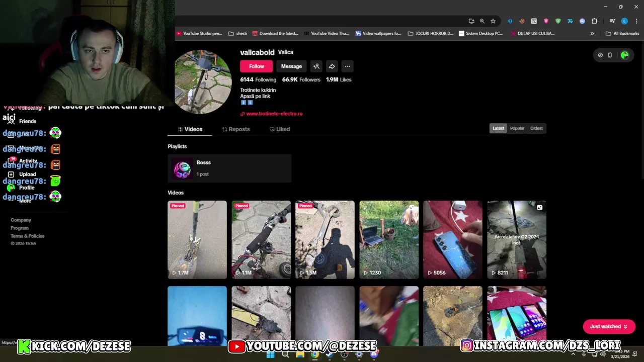Viewport: 644px width, 362px height.
Task: Click the phone app icon in header
Action: coord(610,55)
